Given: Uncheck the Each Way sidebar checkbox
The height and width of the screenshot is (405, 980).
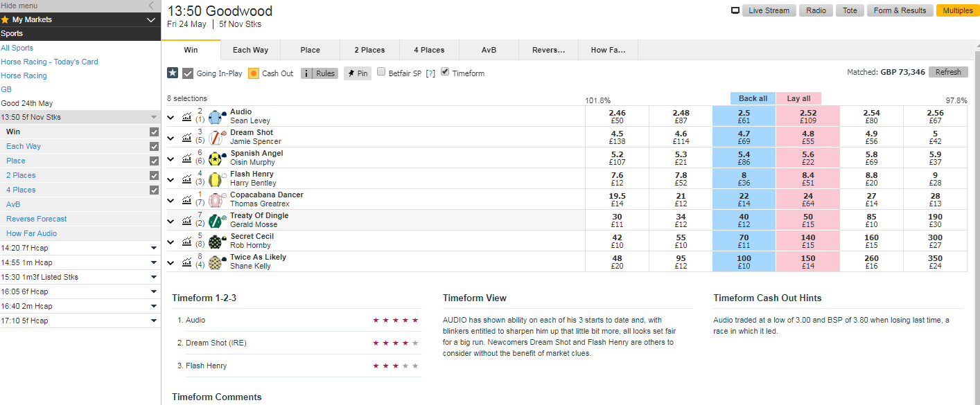Looking at the screenshot, I should (x=154, y=146).
